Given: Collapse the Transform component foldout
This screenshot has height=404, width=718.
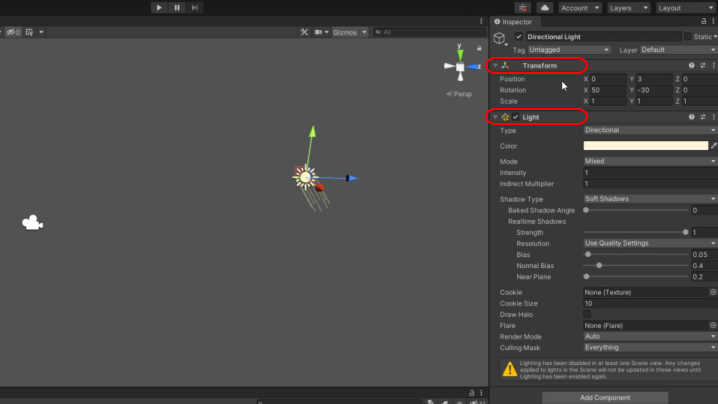Looking at the screenshot, I should [495, 66].
